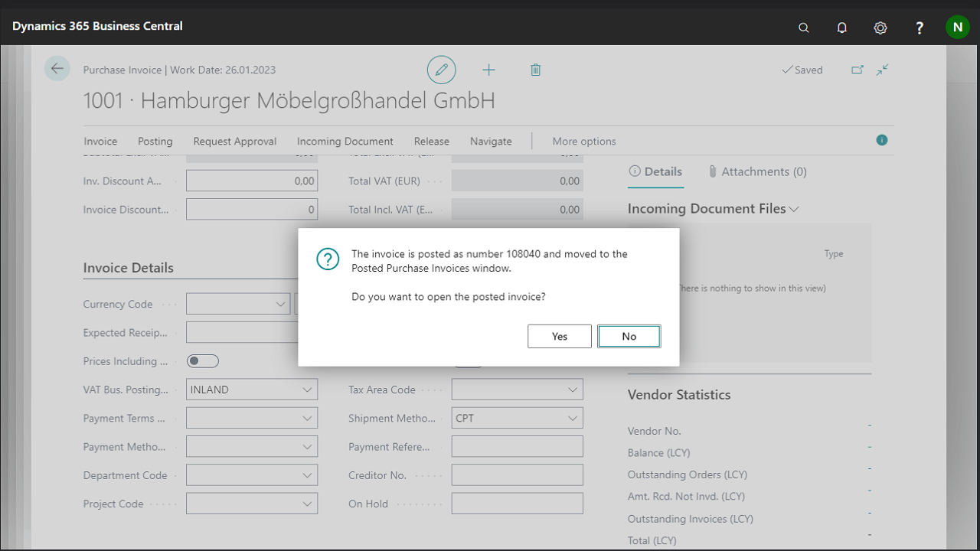
Task: Click Yes to open posted invoice
Action: tap(560, 336)
